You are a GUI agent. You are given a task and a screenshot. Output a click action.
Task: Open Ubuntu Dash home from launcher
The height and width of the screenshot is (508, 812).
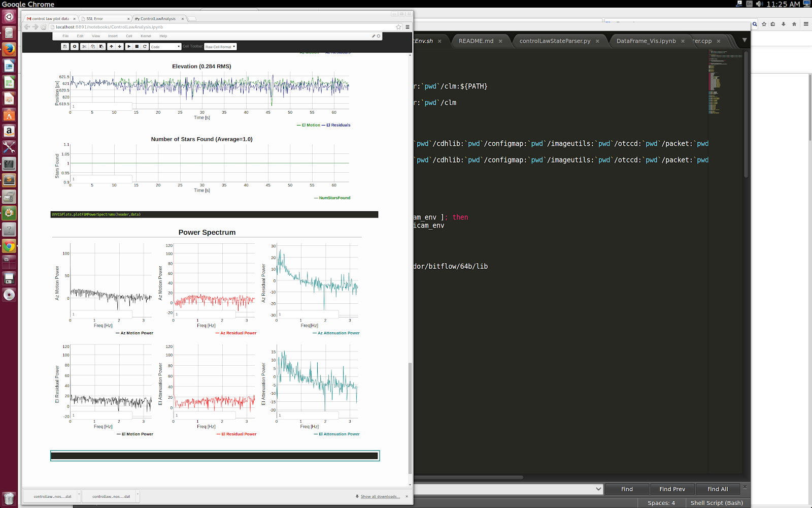(x=9, y=17)
